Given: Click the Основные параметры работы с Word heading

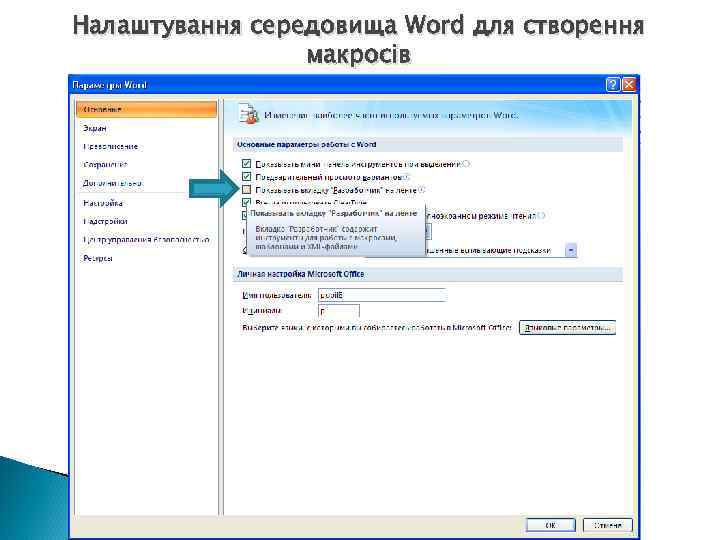Looking at the screenshot, I should click(306, 145).
